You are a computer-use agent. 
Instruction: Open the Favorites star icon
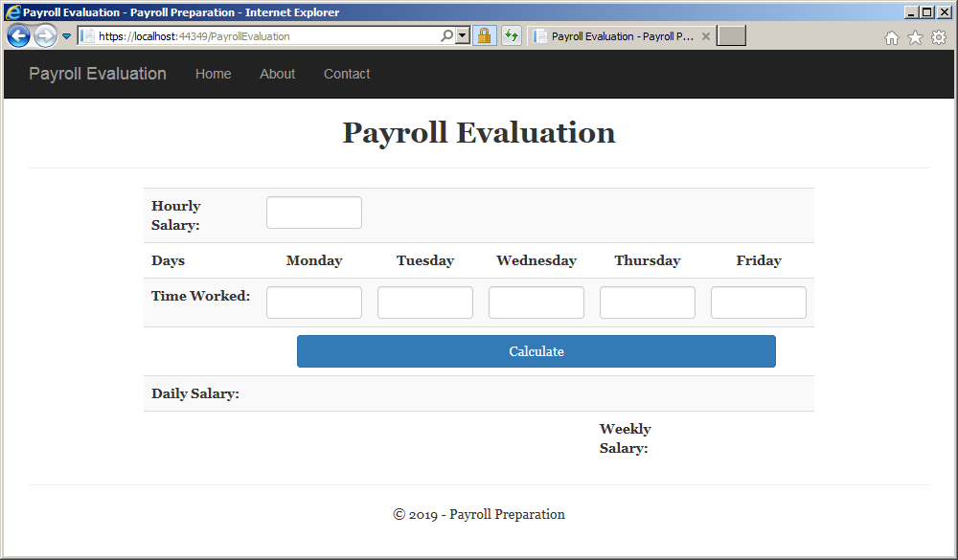915,38
